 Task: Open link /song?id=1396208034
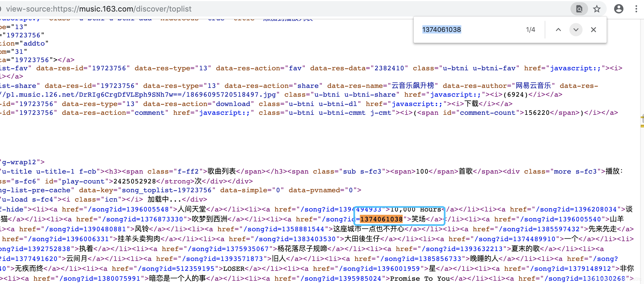(x=577, y=210)
